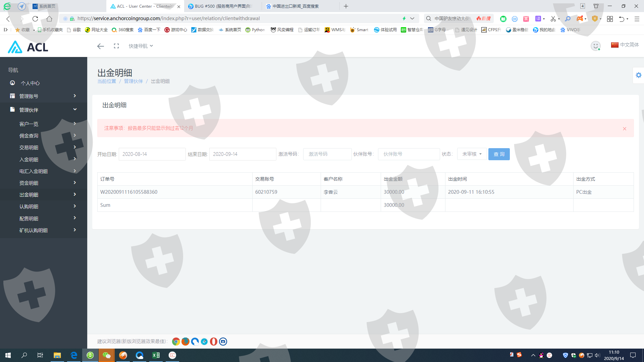Click the fullscreen toggle icon in header
This screenshot has height=362, width=644.
[x=116, y=46]
